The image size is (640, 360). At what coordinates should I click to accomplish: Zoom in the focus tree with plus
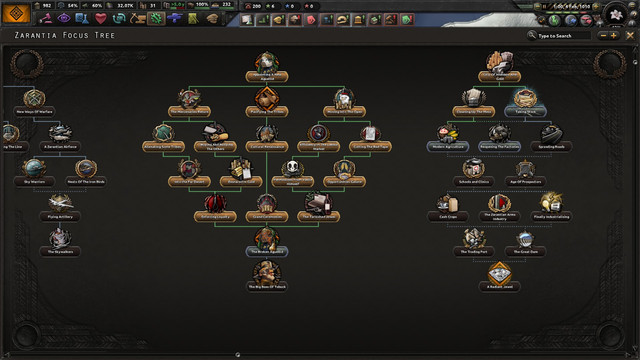(x=613, y=36)
